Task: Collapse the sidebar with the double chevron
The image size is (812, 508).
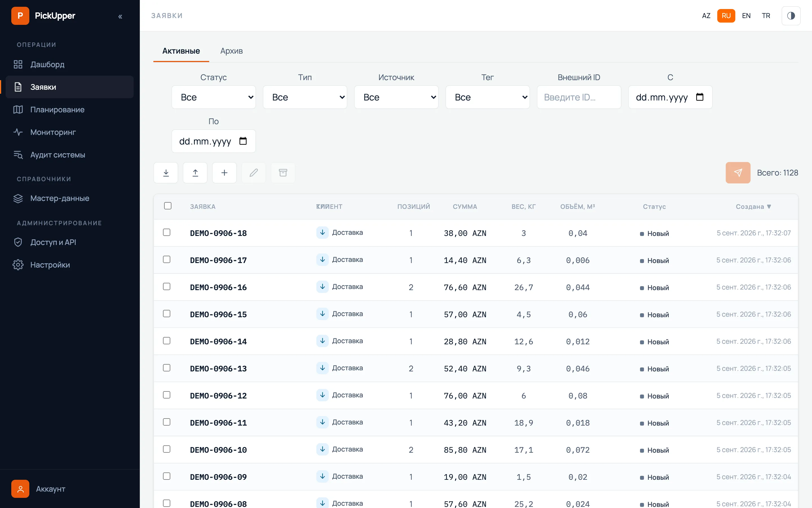Action: (120, 16)
